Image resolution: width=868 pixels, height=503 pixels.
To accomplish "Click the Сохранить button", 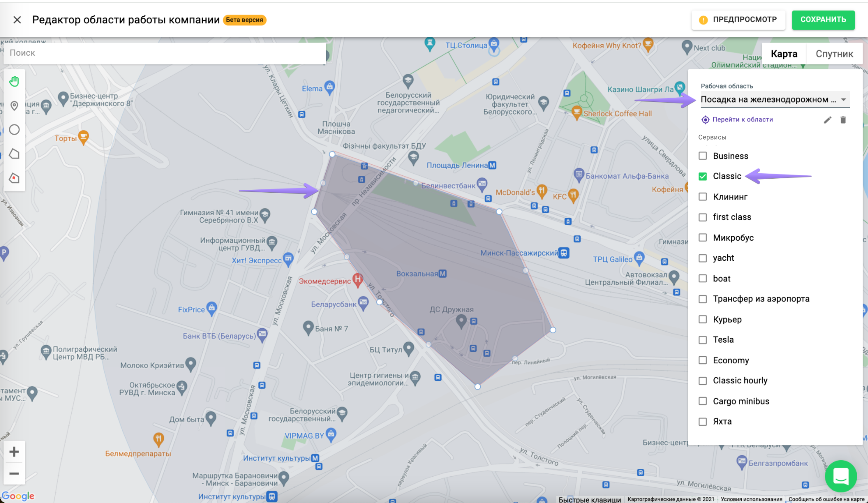I will point(823,20).
